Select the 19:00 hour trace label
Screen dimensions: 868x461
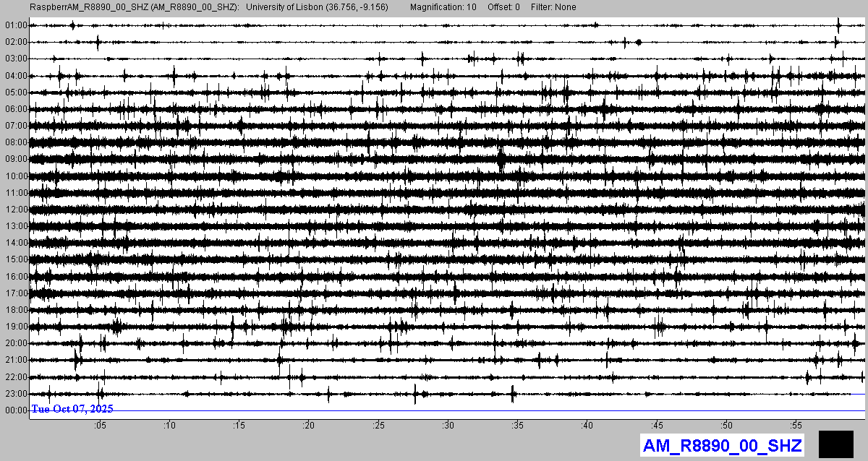[x=15, y=327]
